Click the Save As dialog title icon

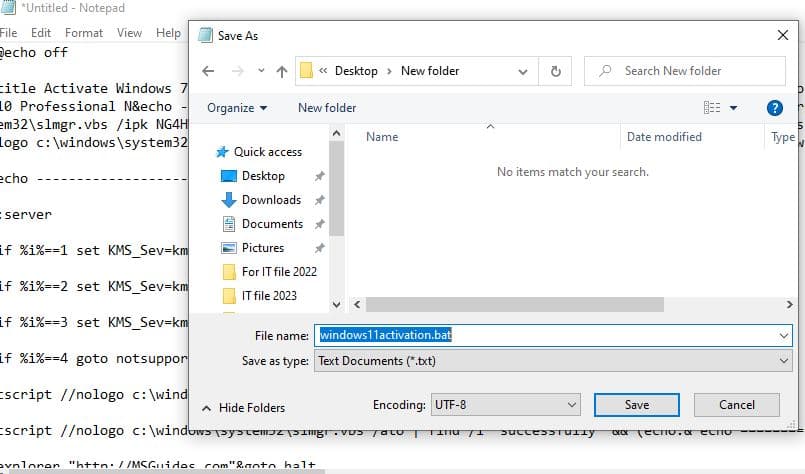click(205, 35)
